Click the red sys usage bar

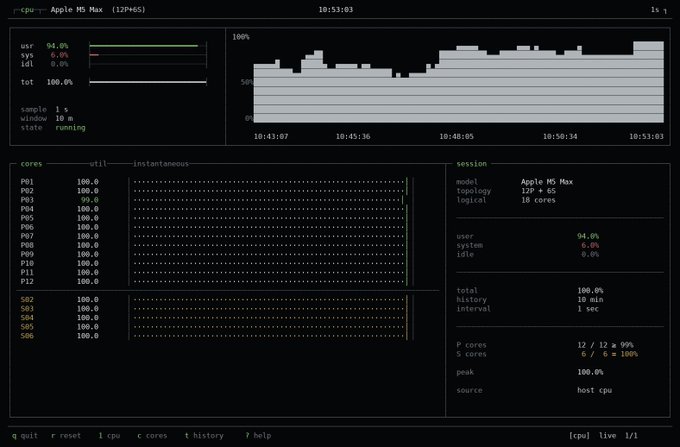point(94,55)
